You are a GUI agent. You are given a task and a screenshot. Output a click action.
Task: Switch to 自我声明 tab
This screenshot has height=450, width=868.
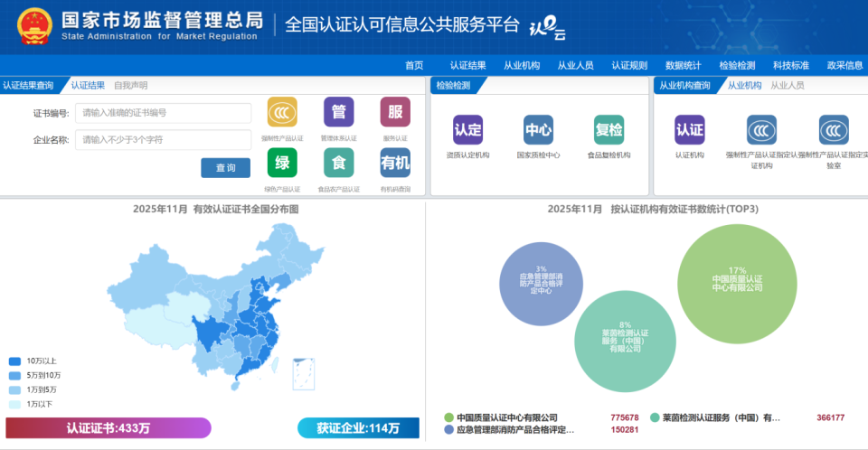130,85
